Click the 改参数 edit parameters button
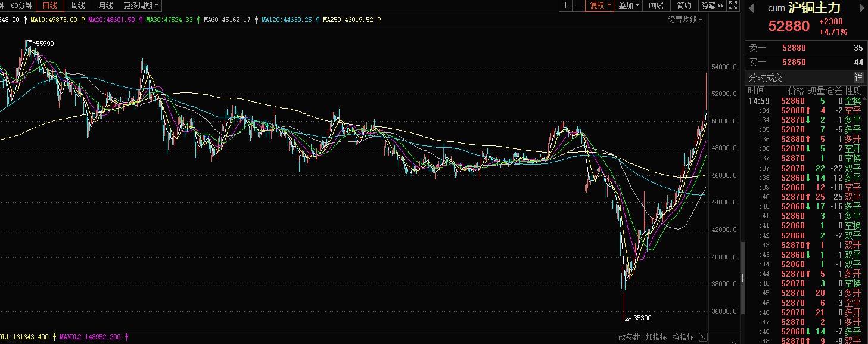 tap(629, 337)
